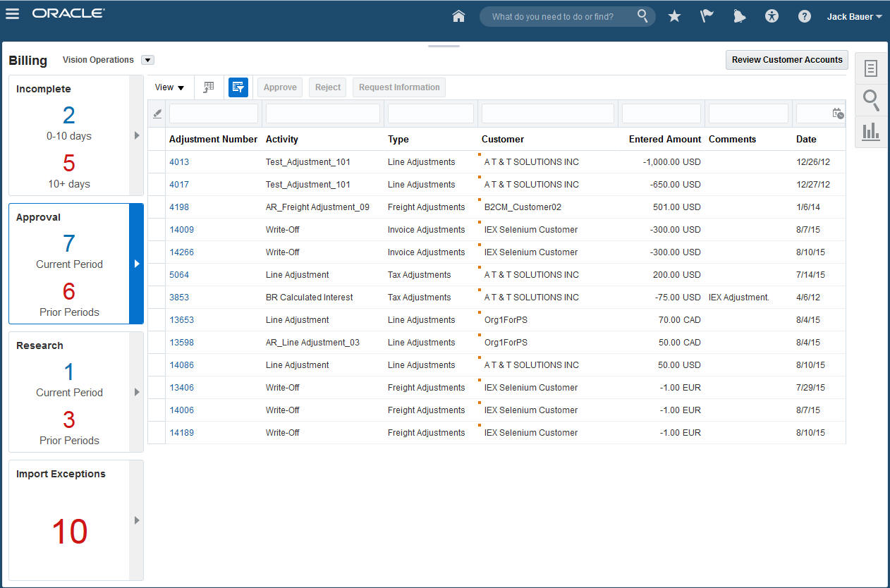The height and width of the screenshot is (588, 890).
Task: Click B2CM_Customer02 customer cell
Action: 523,207
